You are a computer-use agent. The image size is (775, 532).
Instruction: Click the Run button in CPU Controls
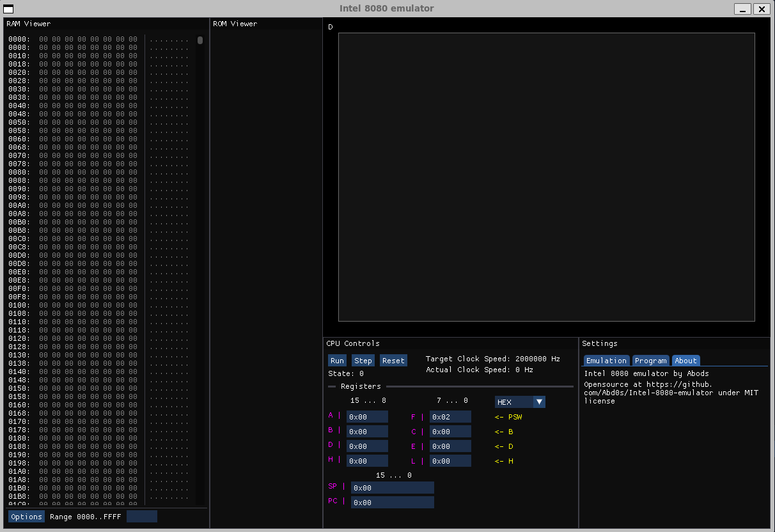pos(337,361)
